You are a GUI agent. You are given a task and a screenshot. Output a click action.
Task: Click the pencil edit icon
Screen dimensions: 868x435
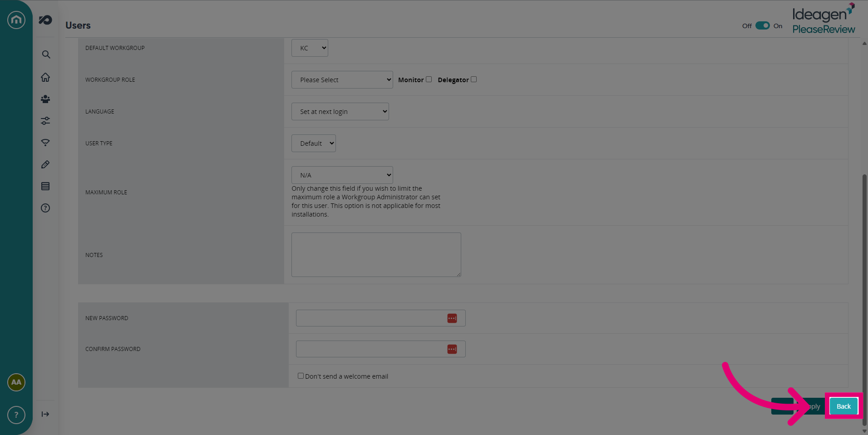pyautogui.click(x=45, y=164)
